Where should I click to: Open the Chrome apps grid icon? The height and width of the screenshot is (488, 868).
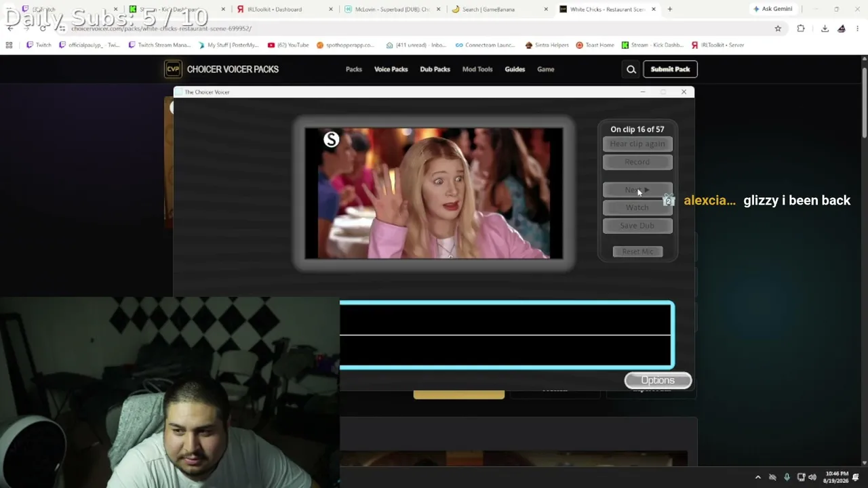pyautogui.click(x=9, y=45)
